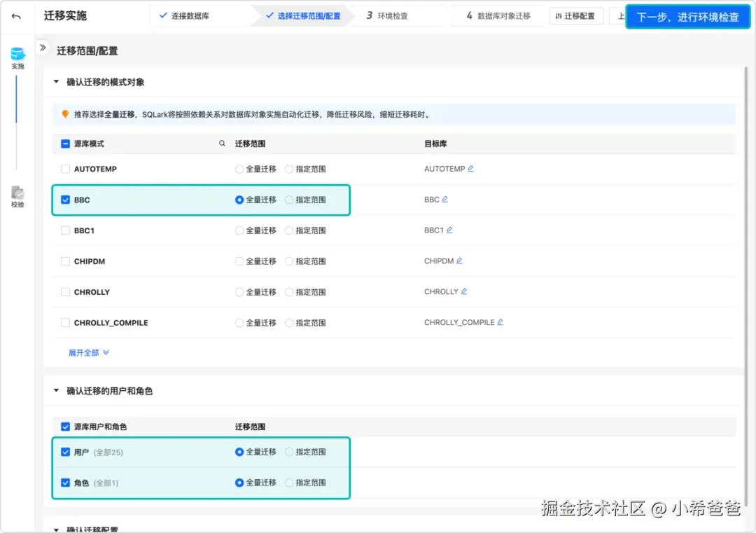Expand the 确认迁移配置 section
Image resolution: width=756 pixels, height=533 pixels.
coord(56,529)
